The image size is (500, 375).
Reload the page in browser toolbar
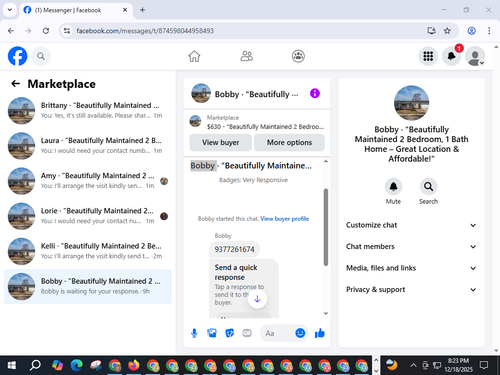pyautogui.click(x=46, y=31)
